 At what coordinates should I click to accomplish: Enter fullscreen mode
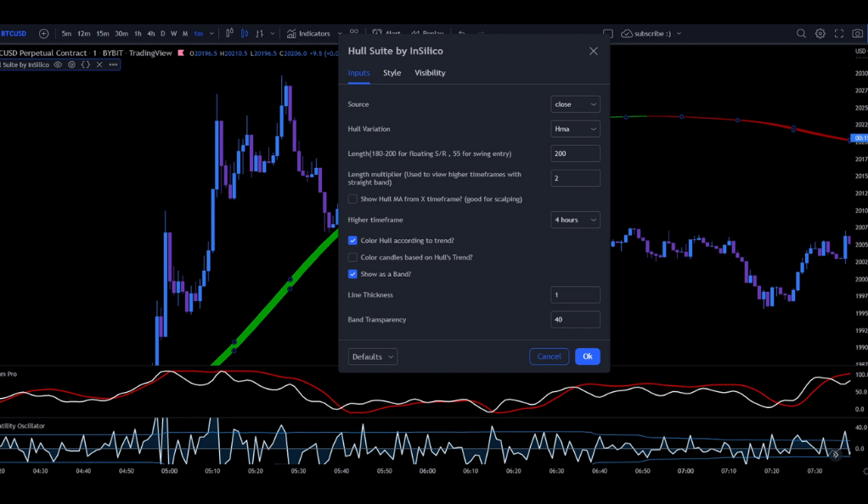tap(839, 34)
